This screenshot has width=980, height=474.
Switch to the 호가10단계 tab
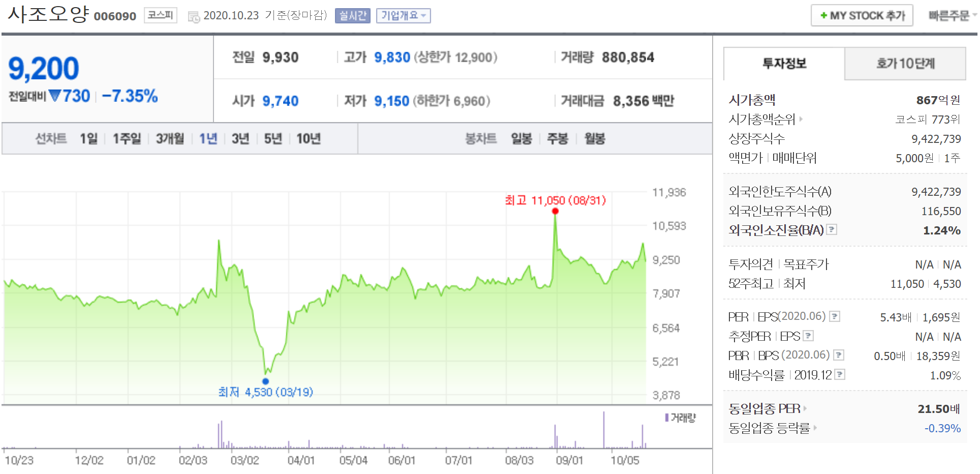(x=905, y=64)
